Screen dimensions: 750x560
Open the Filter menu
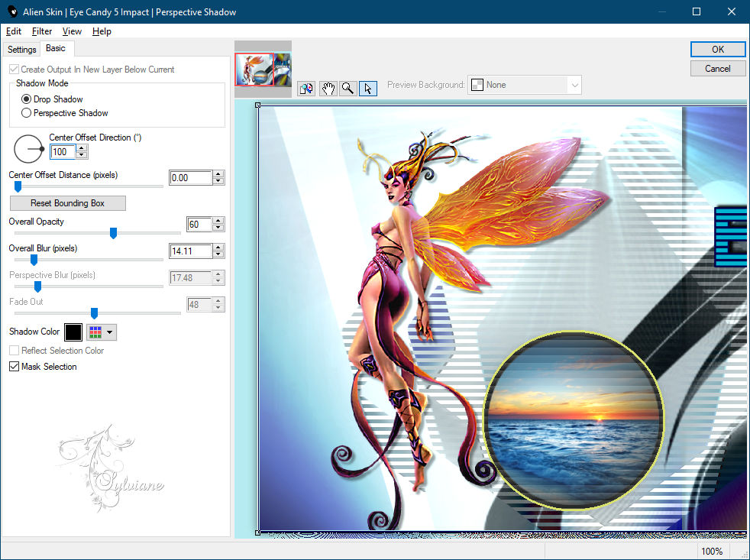tap(41, 31)
